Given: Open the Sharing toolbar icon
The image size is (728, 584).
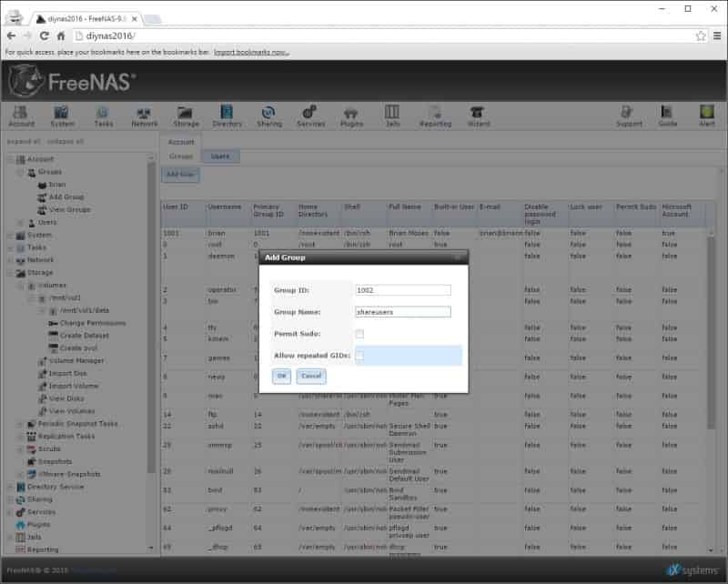Looking at the screenshot, I should 268,116.
